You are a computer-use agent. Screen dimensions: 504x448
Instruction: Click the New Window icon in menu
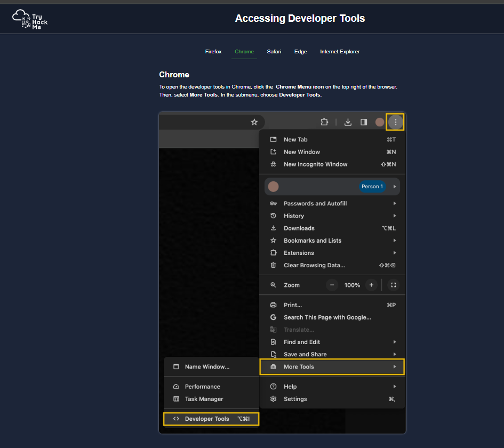click(273, 151)
